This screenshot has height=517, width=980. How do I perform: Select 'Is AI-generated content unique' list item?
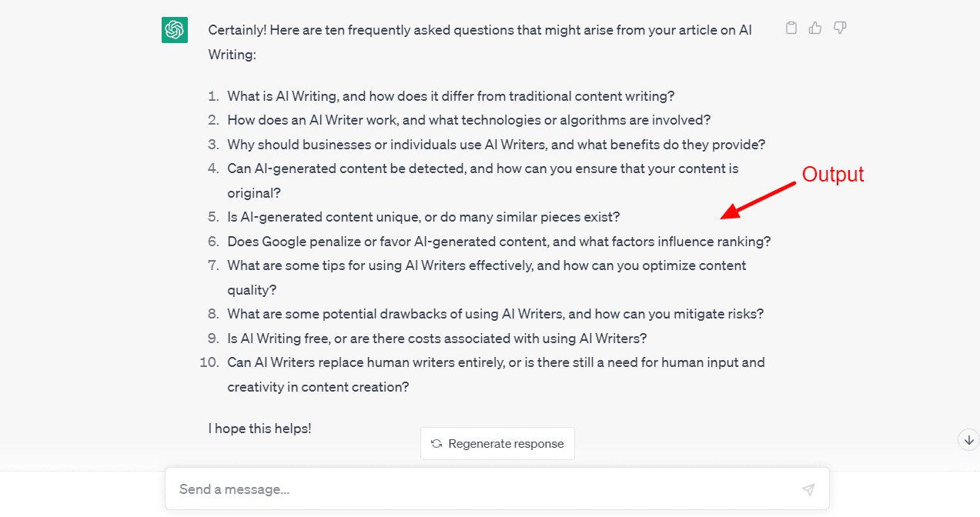[423, 217]
